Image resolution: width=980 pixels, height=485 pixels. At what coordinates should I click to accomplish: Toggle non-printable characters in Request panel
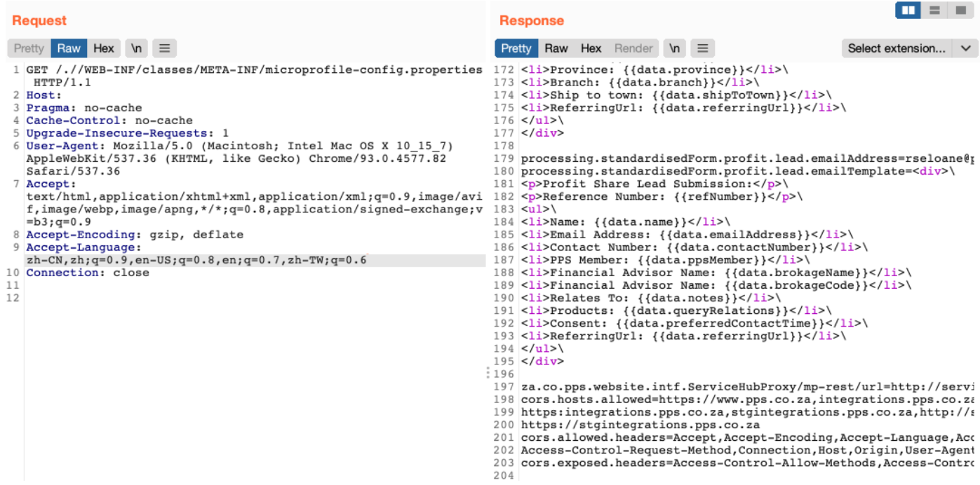[137, 48]
